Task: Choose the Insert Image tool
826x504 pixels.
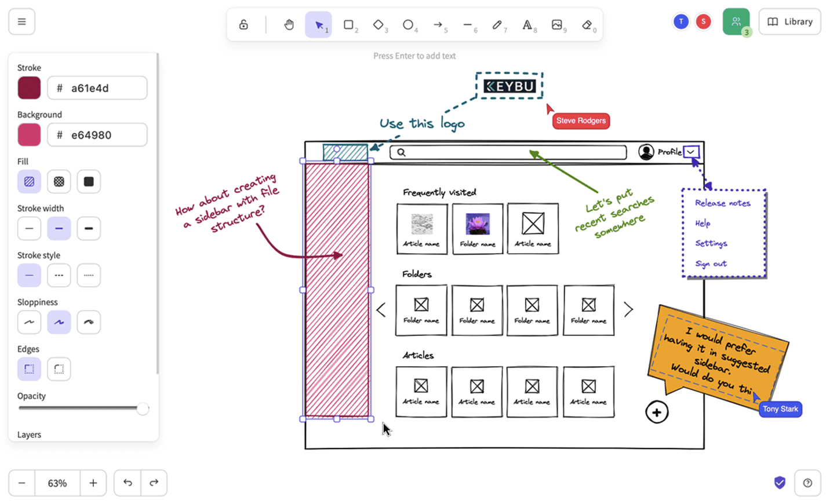Action: tap(558, 24)
